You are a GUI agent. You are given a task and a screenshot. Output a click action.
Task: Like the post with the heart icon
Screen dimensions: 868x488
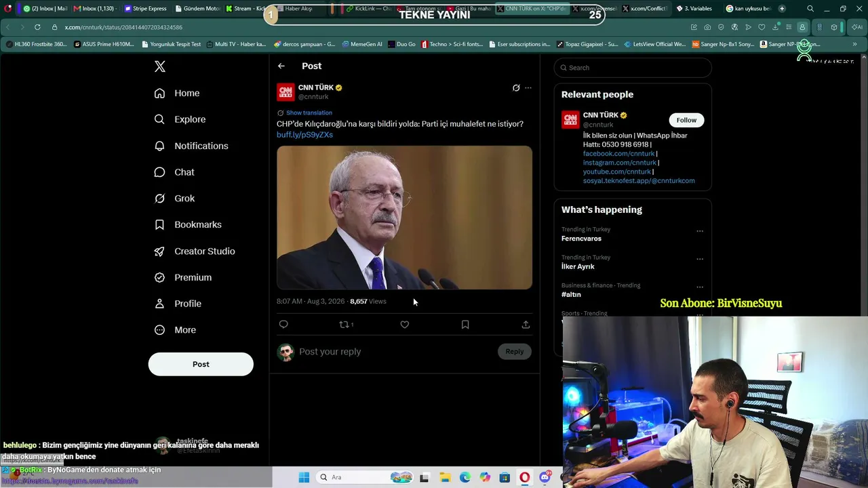[405, 325]
